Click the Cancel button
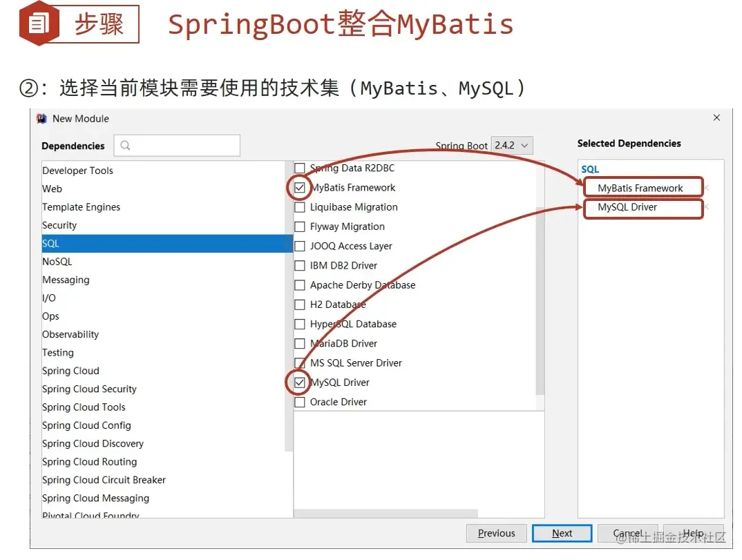This screenshot has width=742, height=560. (627, 532)
